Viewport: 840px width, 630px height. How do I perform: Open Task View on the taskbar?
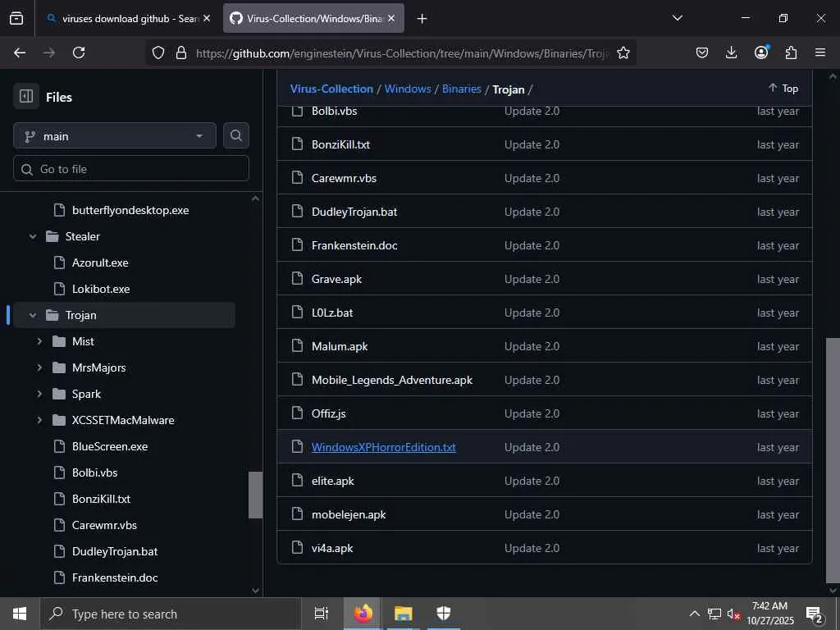[x=322, y=614]
